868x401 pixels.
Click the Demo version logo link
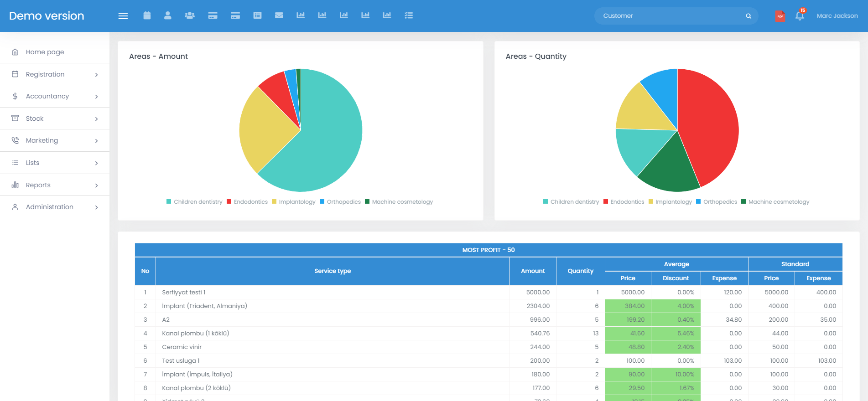(47, 16)
